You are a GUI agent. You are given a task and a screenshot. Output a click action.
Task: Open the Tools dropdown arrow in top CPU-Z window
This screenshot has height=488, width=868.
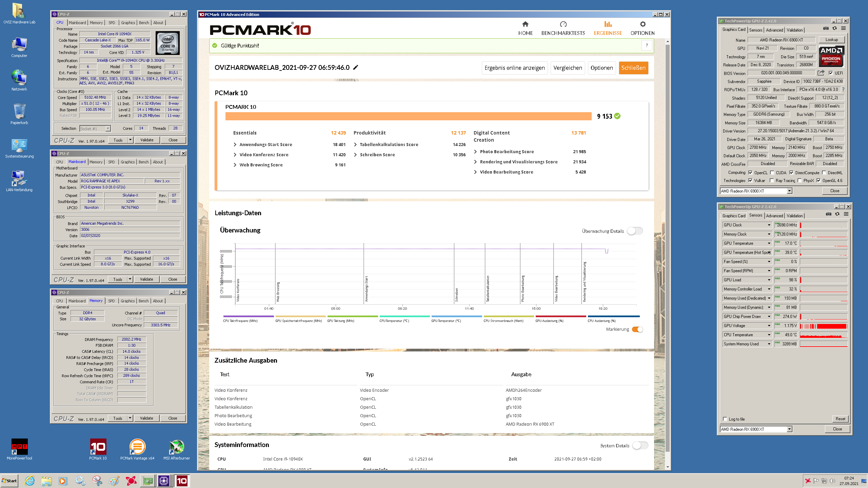click(130, 140)
